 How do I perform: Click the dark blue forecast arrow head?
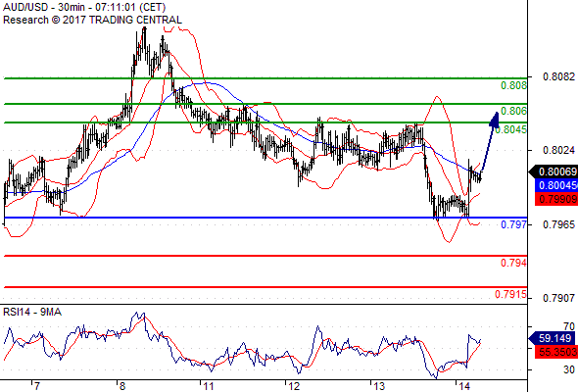[x=495, y=120]
